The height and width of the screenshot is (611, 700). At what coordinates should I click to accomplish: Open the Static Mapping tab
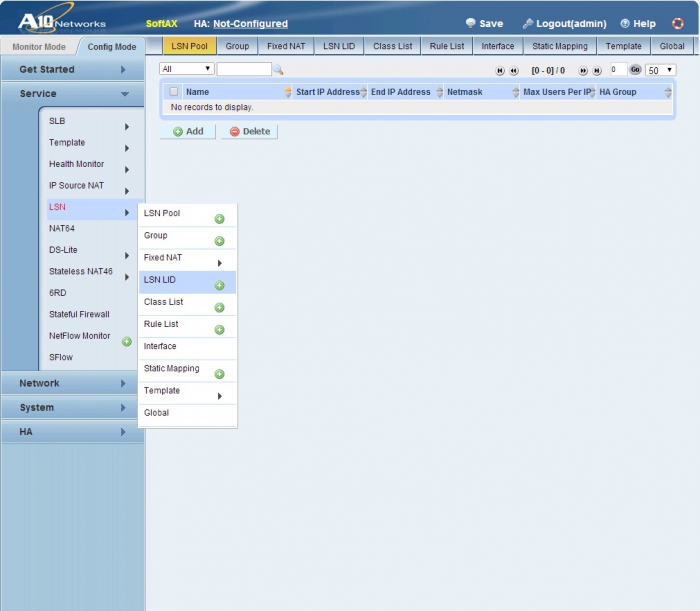(x=560, y=46)
